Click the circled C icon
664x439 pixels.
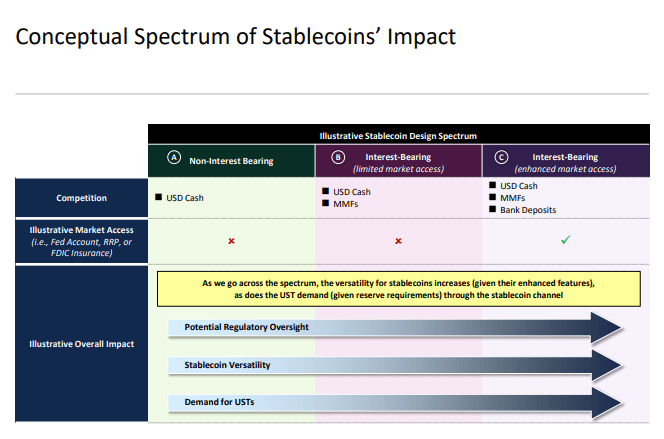[x=502, y=158]
